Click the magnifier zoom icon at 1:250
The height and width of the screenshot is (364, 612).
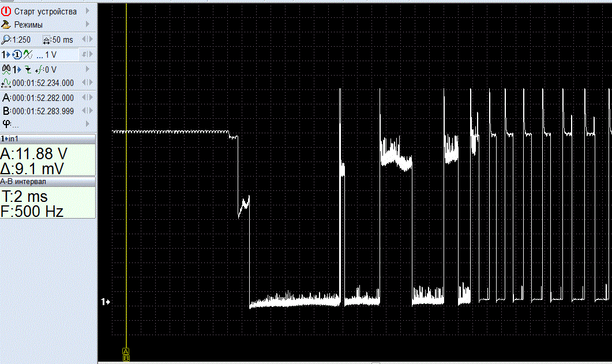(6, 40)
